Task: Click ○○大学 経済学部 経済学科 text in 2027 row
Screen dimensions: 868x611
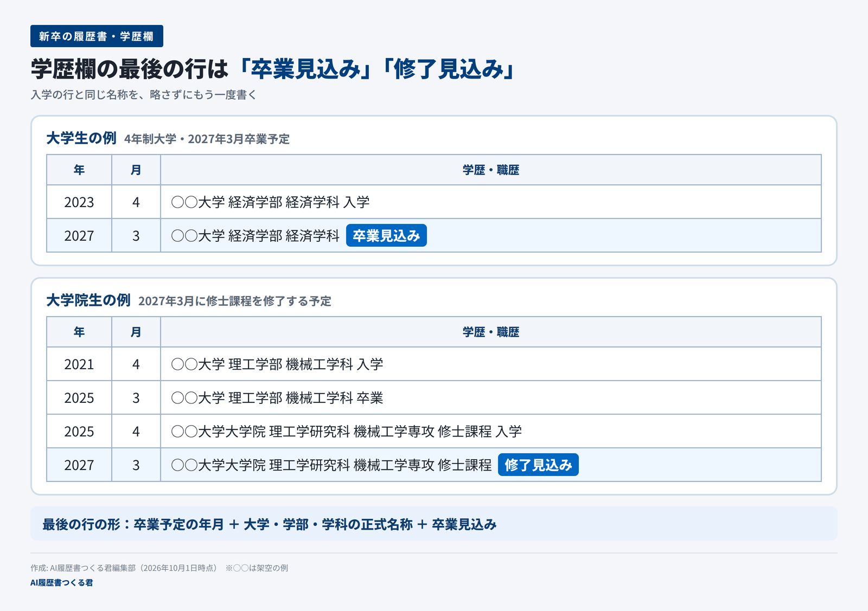Action: (255, 236)
